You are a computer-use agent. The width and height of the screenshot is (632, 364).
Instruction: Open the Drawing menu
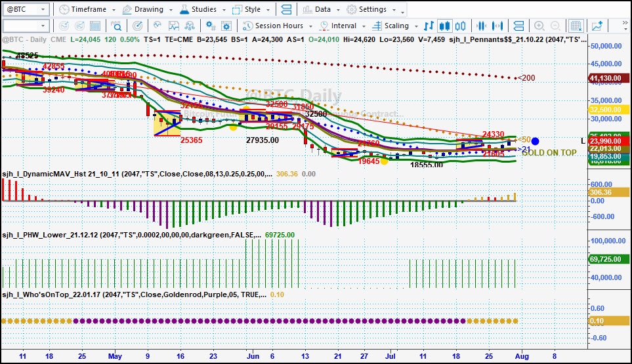(x=143, y=9)
